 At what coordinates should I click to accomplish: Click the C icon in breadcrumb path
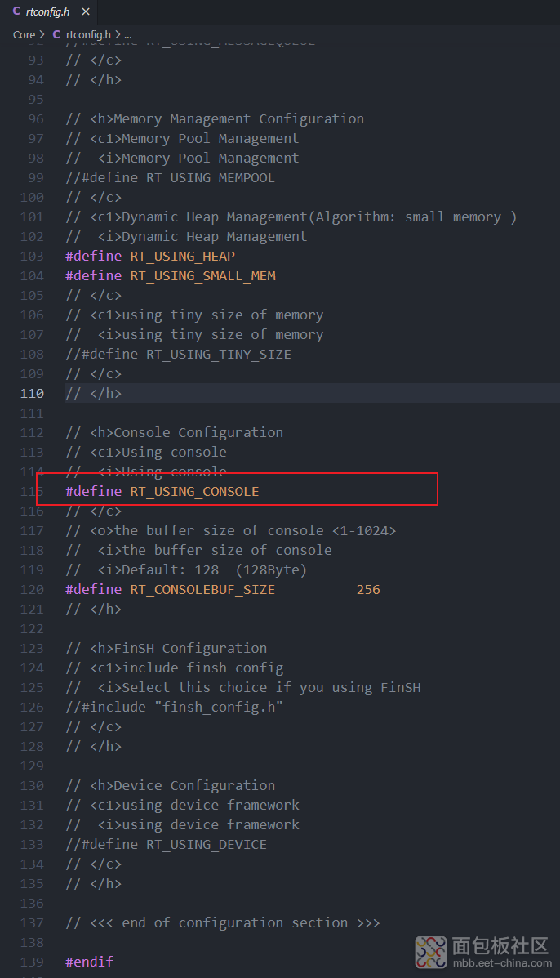click(x=56, y=34)
